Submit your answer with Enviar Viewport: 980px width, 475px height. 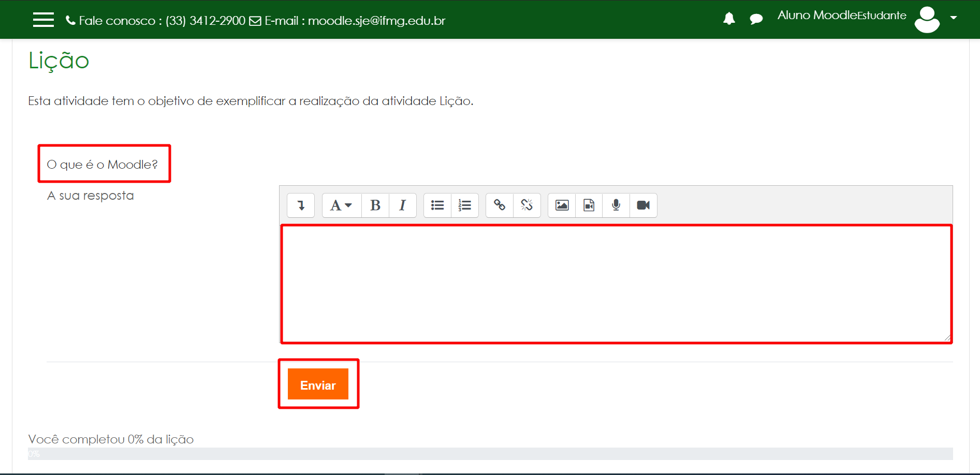pos(318,384)
